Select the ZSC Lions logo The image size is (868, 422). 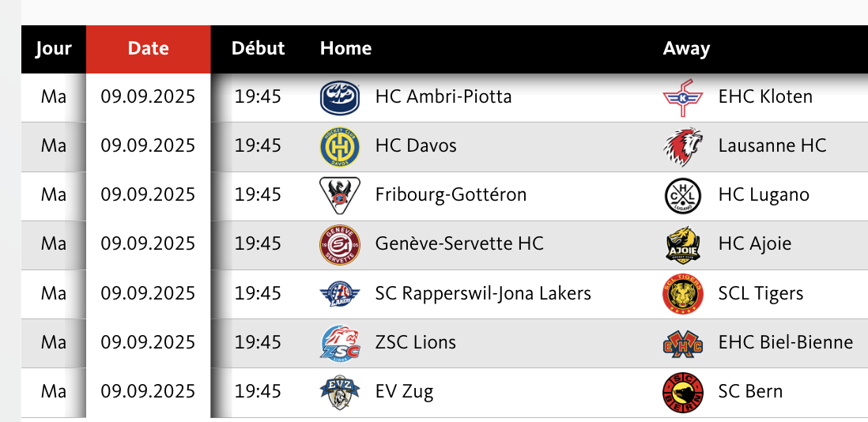[x=340, y=343]
